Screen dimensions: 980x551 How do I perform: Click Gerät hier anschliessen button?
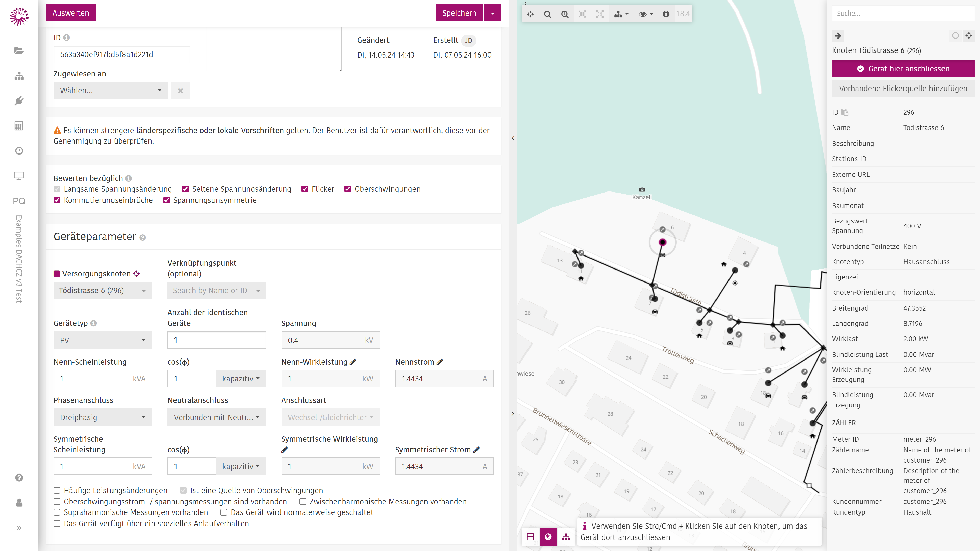[x=903, y=68]
